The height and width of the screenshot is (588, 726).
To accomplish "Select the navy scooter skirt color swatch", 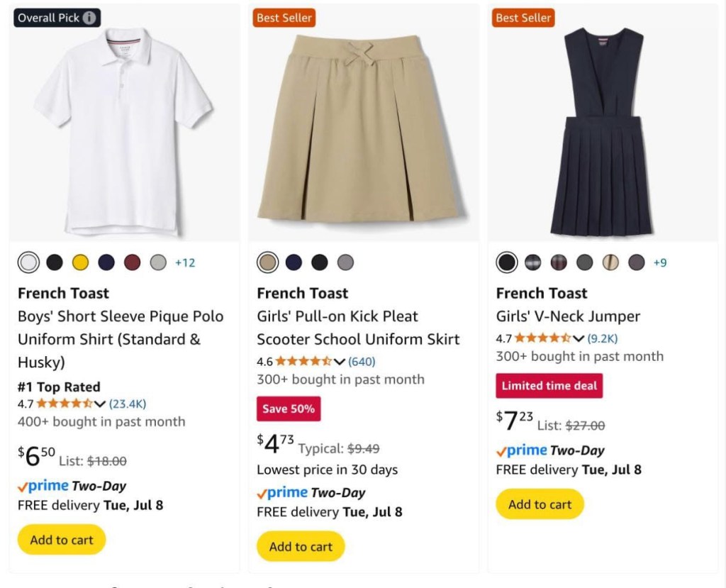I will 294,262.
